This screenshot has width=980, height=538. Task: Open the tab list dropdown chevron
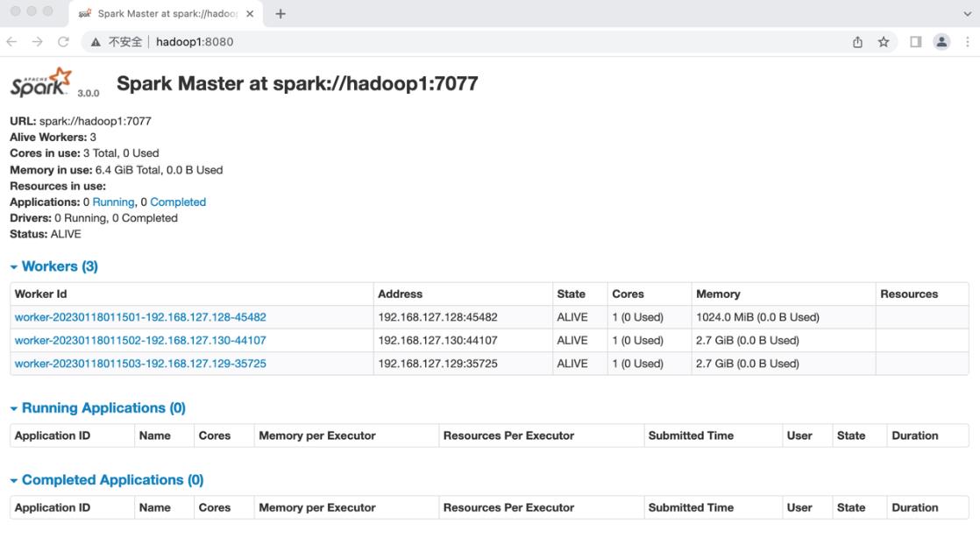(x=967, y=14)
